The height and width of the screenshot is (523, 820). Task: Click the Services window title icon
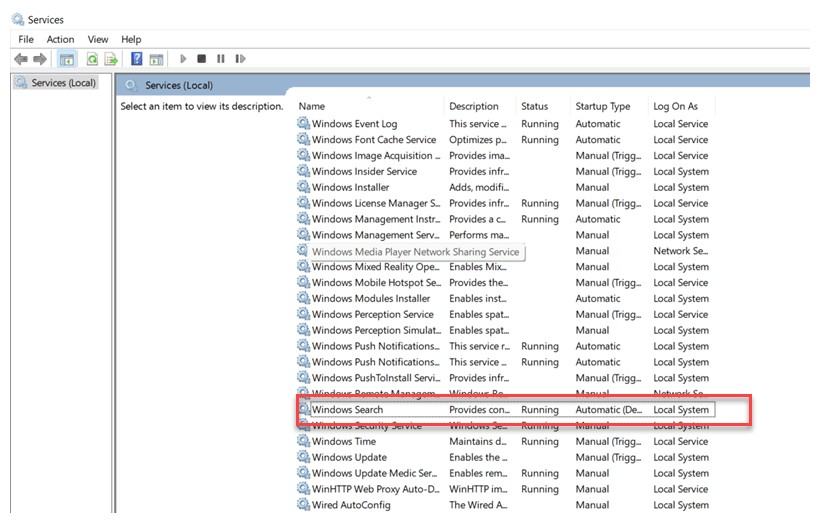(18, 19)
